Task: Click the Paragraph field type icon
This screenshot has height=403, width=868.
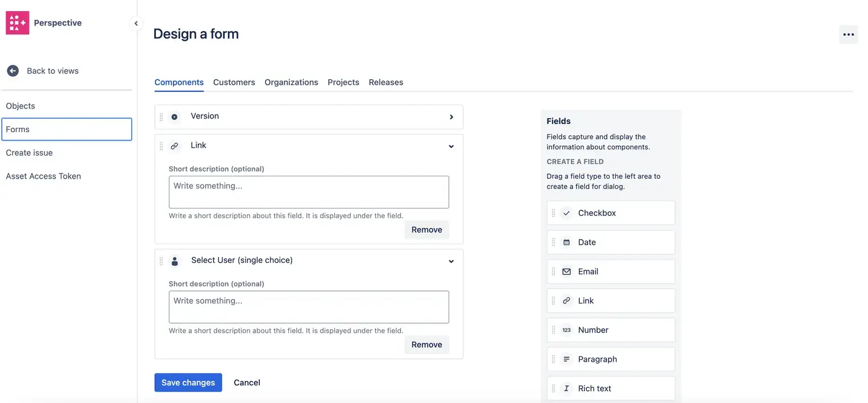Action: pyautogui.click(x=566, y=359)
